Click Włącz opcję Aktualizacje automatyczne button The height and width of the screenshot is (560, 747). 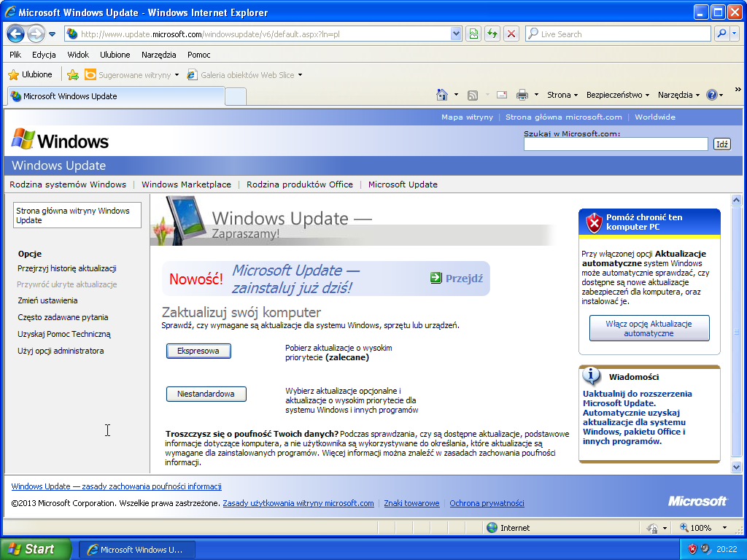click(649, 328)
